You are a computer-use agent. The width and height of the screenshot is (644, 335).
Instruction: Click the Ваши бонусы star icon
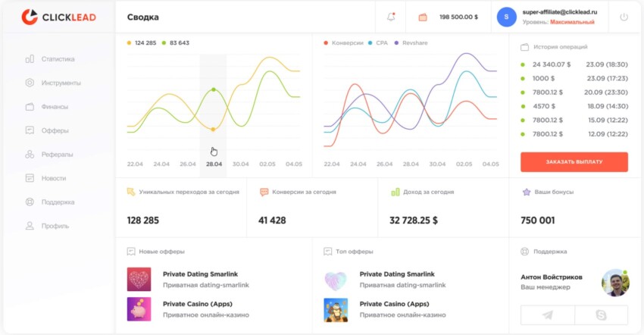[526, 192]
